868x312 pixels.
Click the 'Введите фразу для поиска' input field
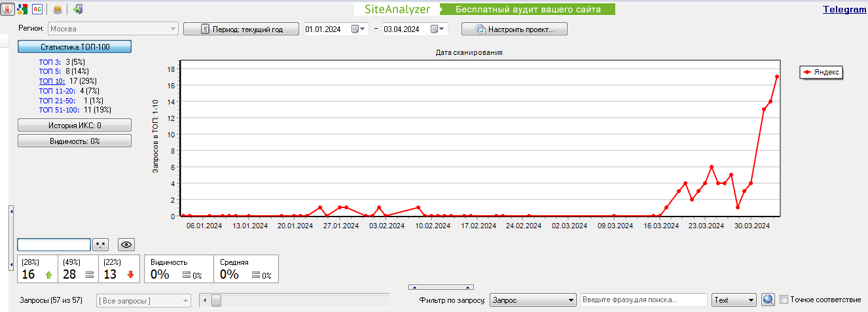coord(643,300)
